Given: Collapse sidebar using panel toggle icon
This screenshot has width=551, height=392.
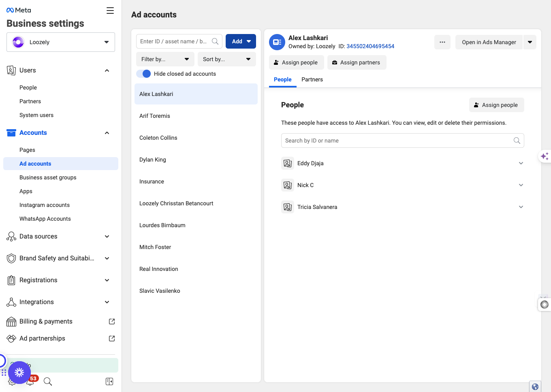Looking at the screenshot, I should (109, 381).
